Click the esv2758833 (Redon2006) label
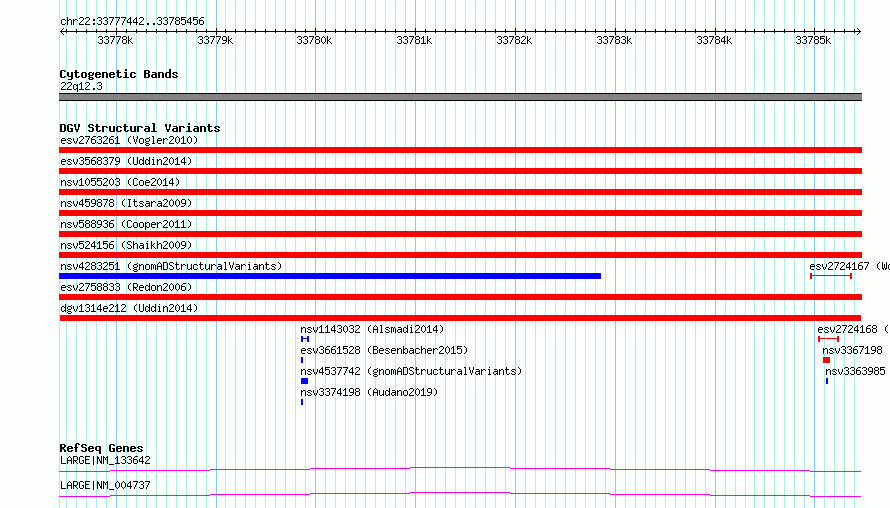The width and height of the screenshot is (890, 508). pyautogui.click(x=126, y=287)
